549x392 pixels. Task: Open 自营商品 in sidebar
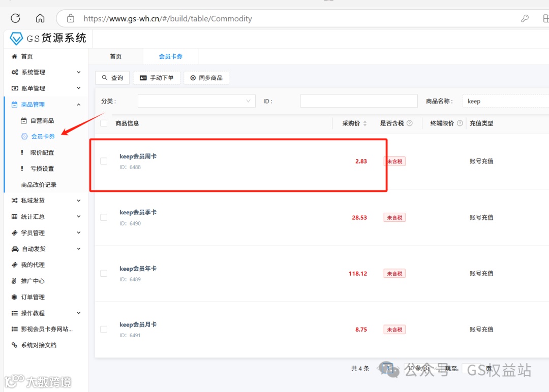42,121
